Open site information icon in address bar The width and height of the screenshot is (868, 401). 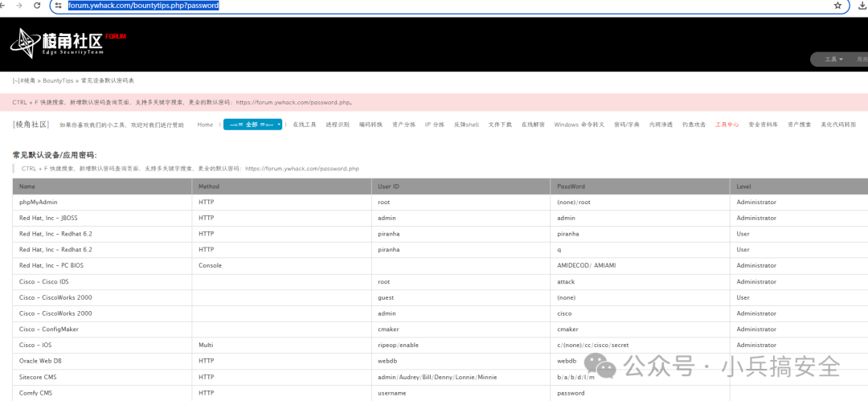[58, 5]
